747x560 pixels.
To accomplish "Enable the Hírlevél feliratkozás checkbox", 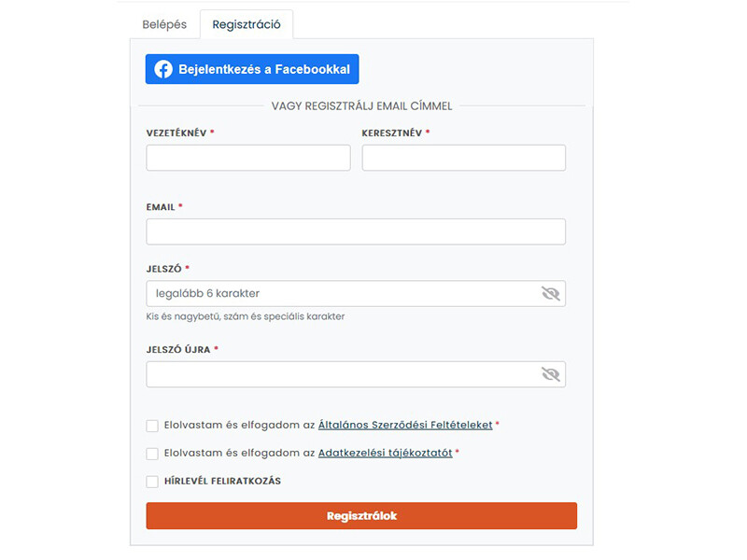I will tap(152, 482).
